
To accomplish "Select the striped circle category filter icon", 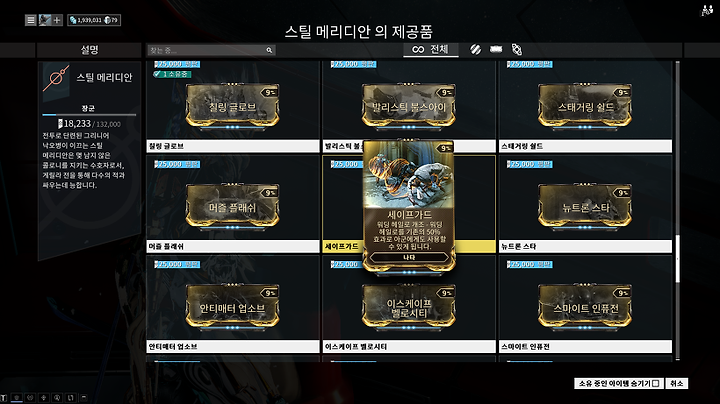I will pos(475,49).
